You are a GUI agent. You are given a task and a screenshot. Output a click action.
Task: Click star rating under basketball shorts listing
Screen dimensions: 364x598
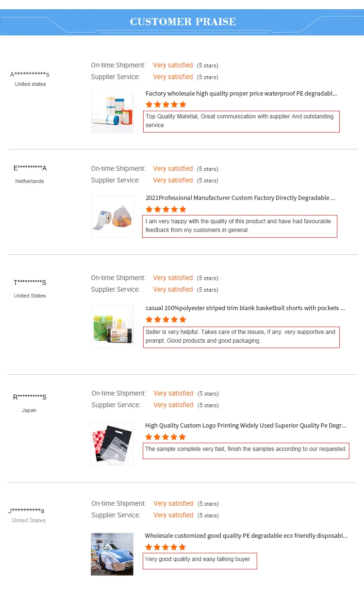(166, 319)
